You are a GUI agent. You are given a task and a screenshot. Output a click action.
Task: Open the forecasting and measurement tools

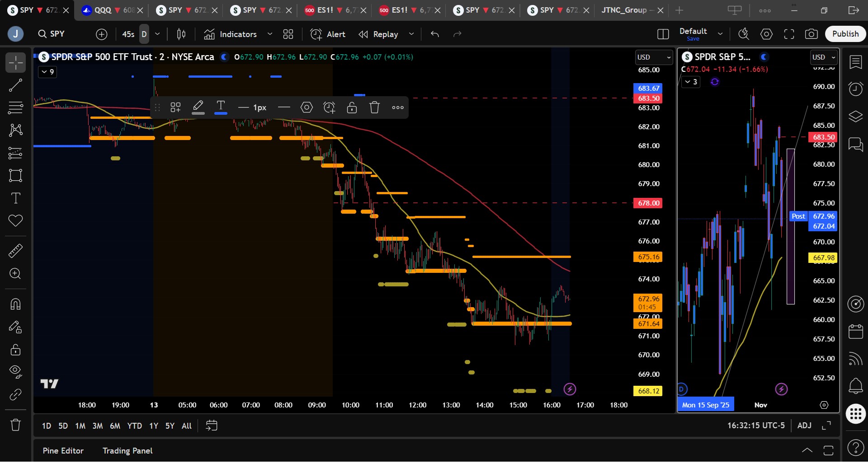point(15,153)
